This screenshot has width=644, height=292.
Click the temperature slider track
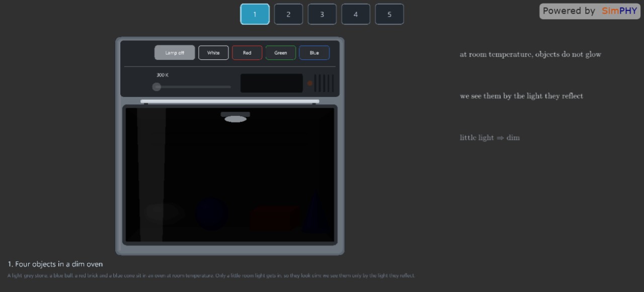(x=194, y=87)
